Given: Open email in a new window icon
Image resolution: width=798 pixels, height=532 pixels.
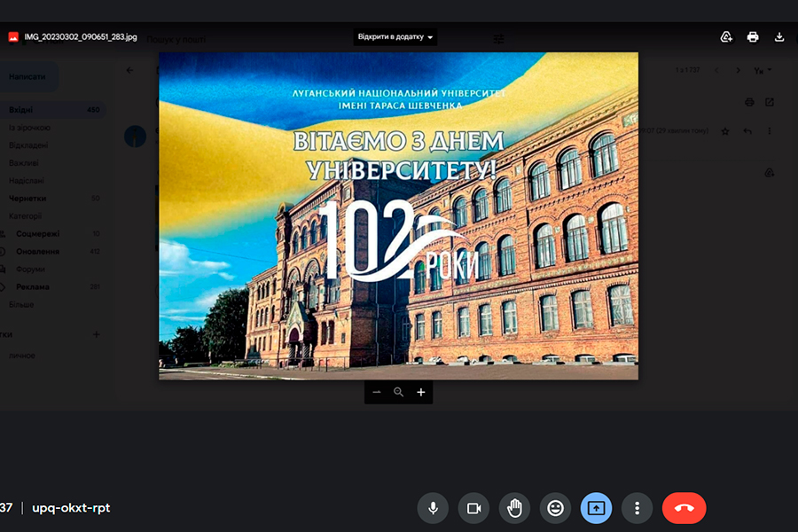Looking at the screenshot, I should [x=770, y=102].
